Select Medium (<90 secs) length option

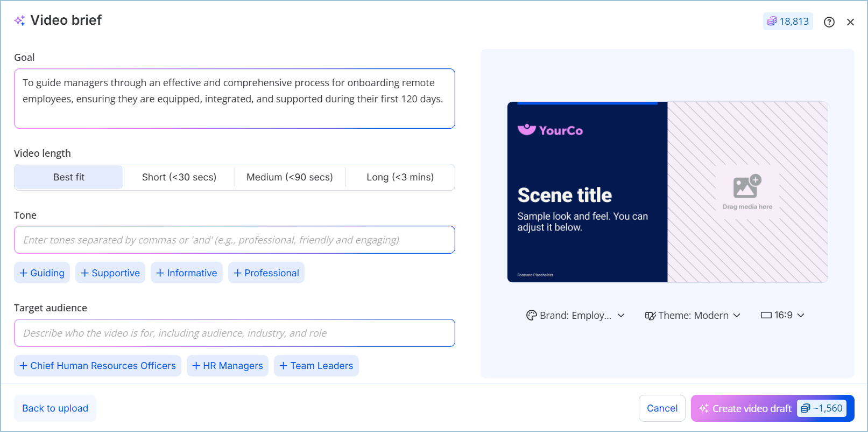pyautogui.click(x=290, y=177)
